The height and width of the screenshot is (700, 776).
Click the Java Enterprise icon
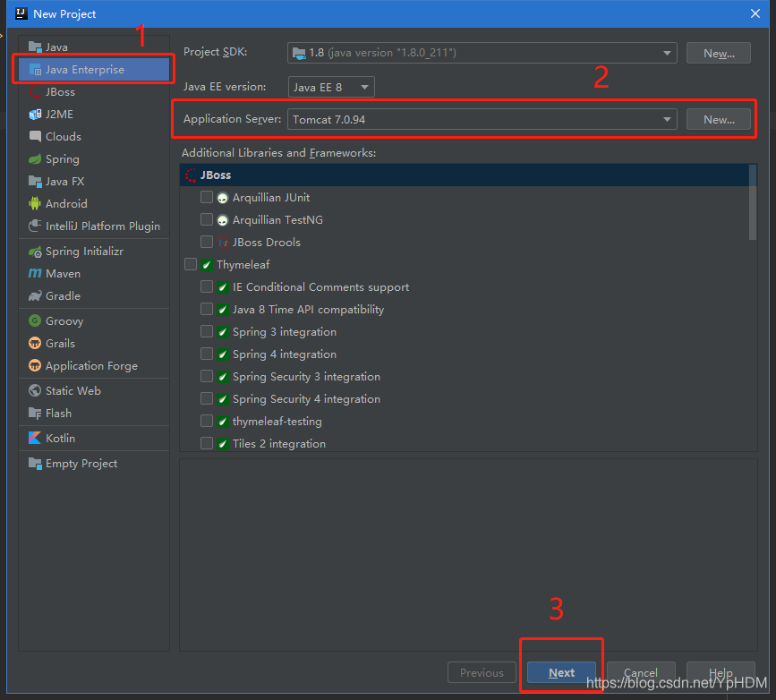pyautogui.click(x=35, y=69)
